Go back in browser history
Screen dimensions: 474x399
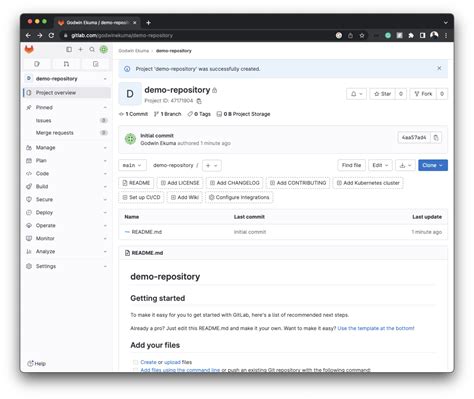pyautogui.click(x=28, y=35)
